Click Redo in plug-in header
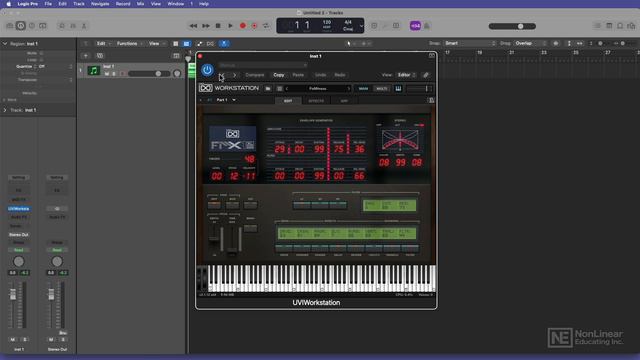 pyautogui.click(x=340, y=75)
